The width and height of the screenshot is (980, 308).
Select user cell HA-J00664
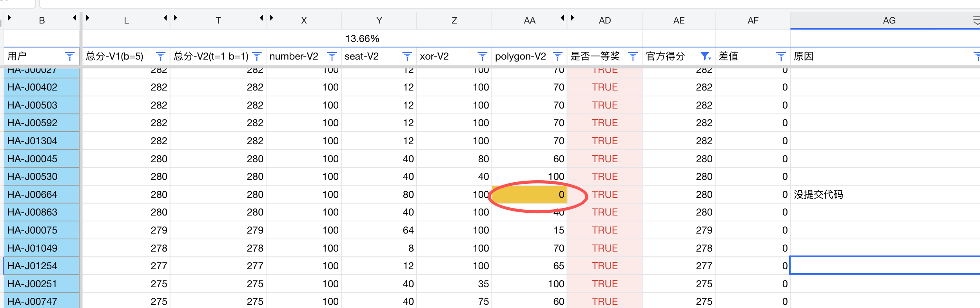click(42, 194)
